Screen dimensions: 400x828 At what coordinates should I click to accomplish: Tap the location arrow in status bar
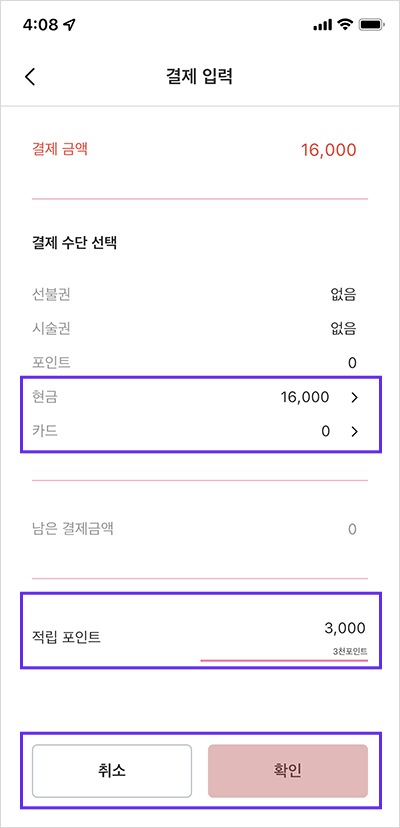69,24
